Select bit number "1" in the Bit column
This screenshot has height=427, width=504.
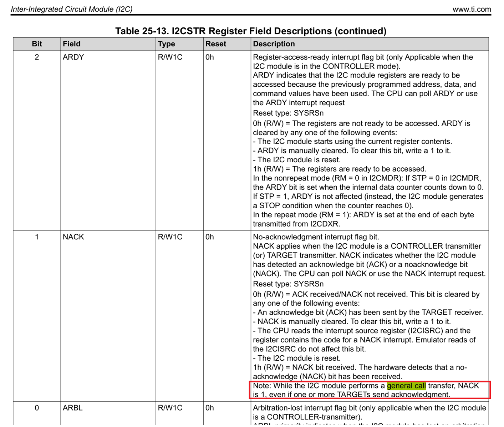pos(37,237)
